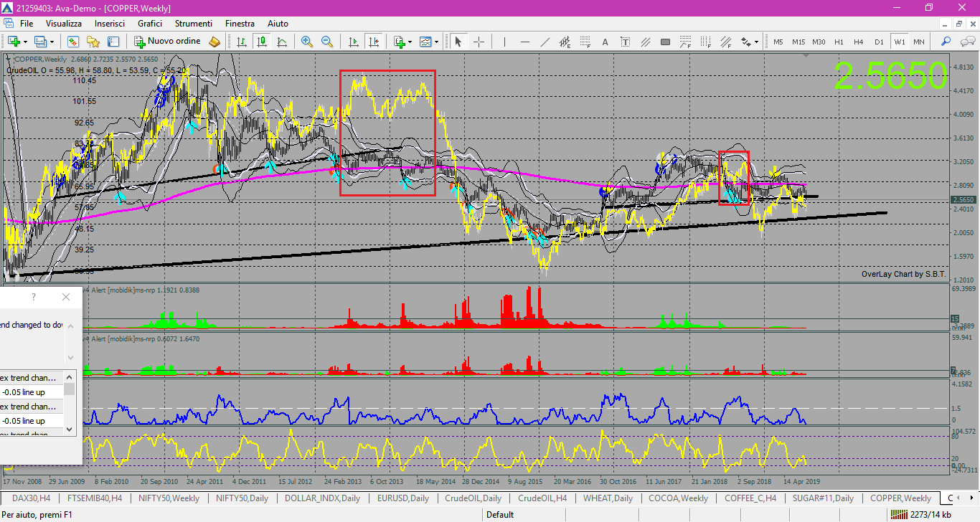This screenshot has width=980, height=522.
Task: Set timeframe to H1
Action: 839,42
